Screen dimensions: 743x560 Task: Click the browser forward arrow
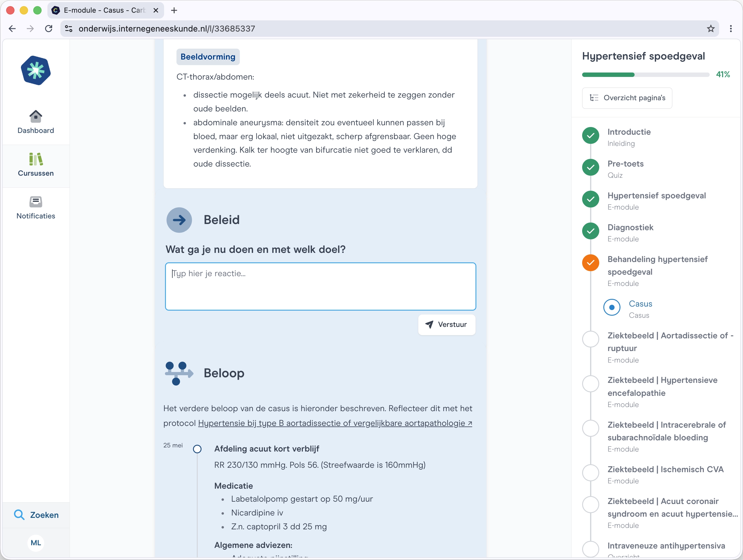coord(30,29)
